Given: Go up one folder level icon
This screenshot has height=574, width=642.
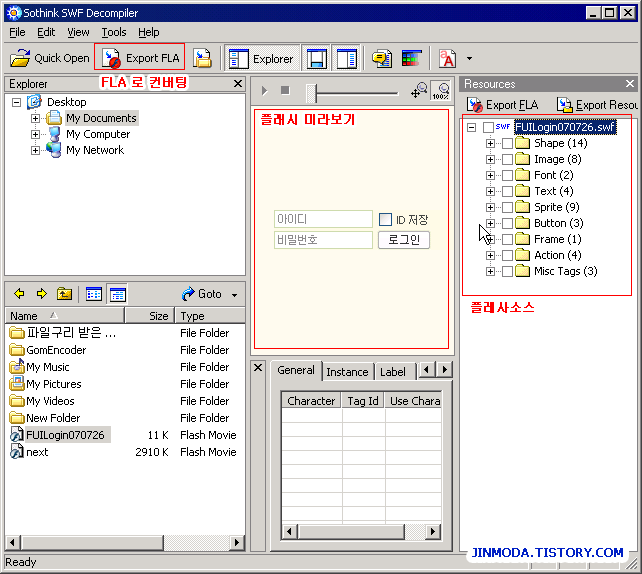Looking at the screenshot, I should 64,294.
